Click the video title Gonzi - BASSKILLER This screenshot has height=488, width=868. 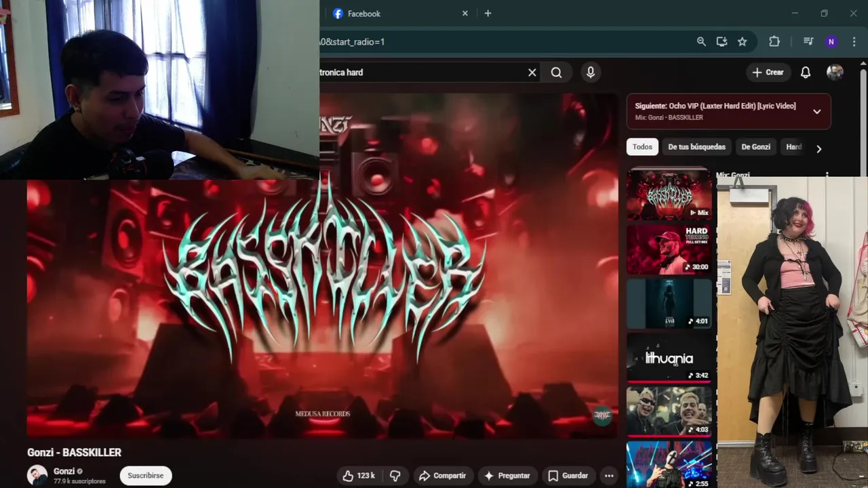74,453
